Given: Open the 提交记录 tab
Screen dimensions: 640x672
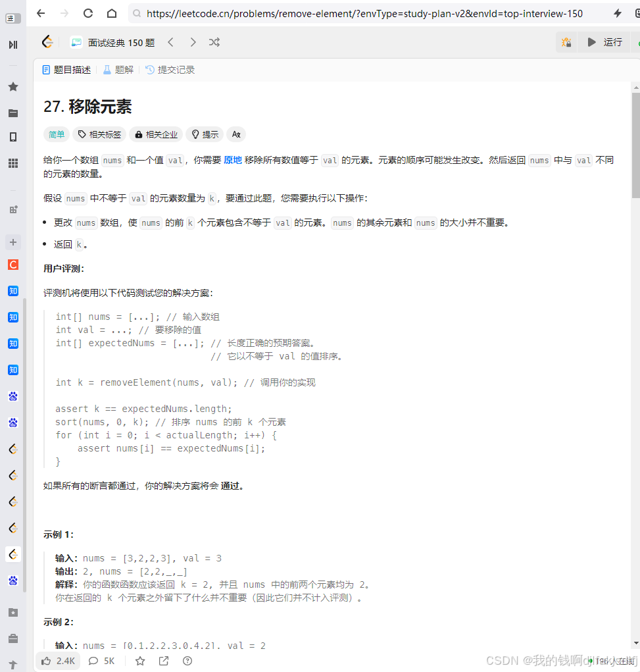Looking at the screenshot, I should [170, 70].
